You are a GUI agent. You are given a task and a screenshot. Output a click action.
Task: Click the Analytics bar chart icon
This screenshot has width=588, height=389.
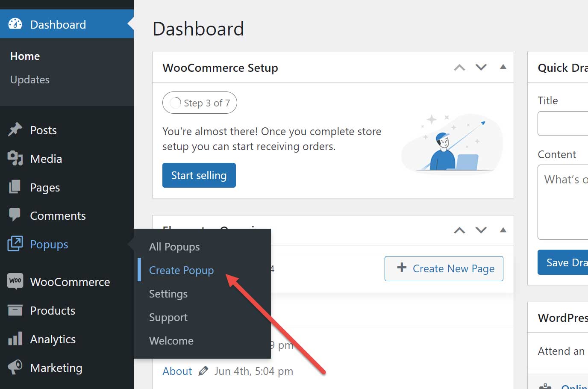click(x=15, y=339)
